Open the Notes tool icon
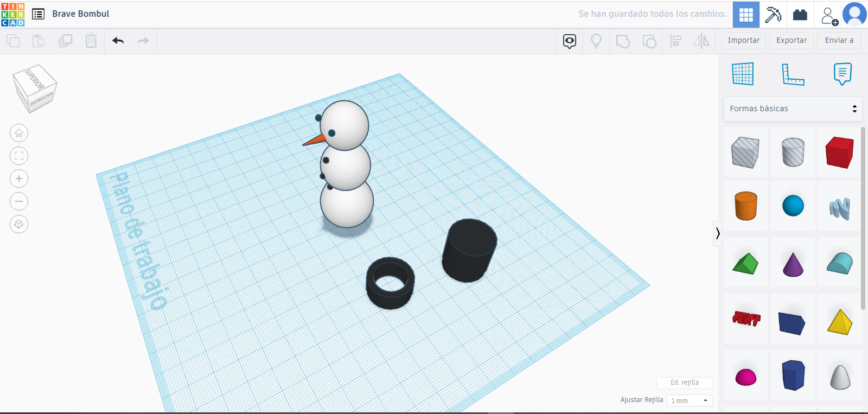 point(843,74)
